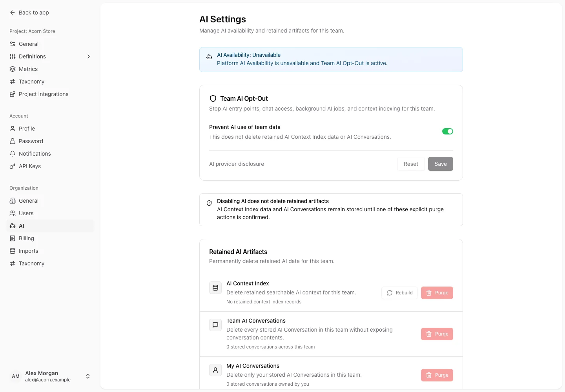The image size is (565, 392).
Task: Click the back arrow icon beside Back to app
Action: click(x=13, y=13)
